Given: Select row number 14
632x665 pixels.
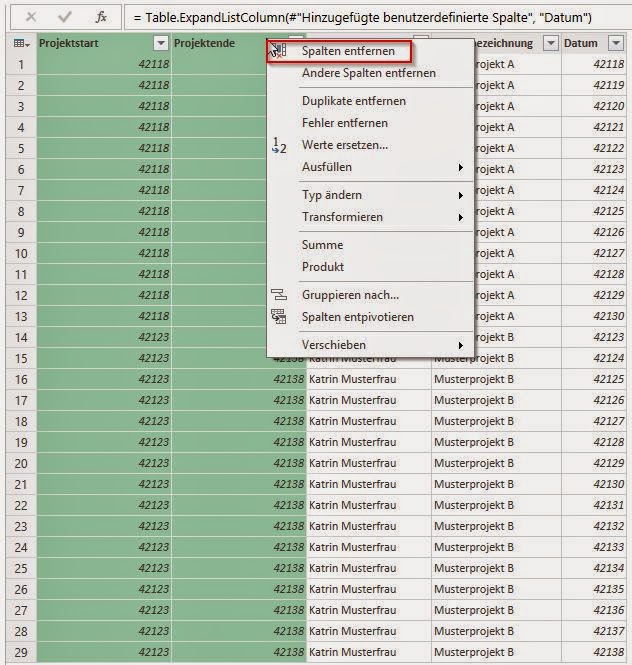Looking at the screenshot, I should 21,338.
